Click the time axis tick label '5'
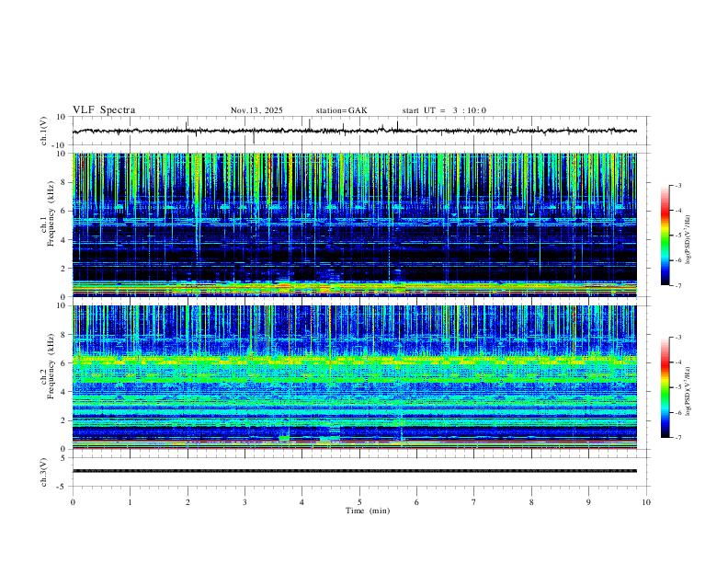The height and width of the screenshot is (563, 728). (x=359, y=502)
